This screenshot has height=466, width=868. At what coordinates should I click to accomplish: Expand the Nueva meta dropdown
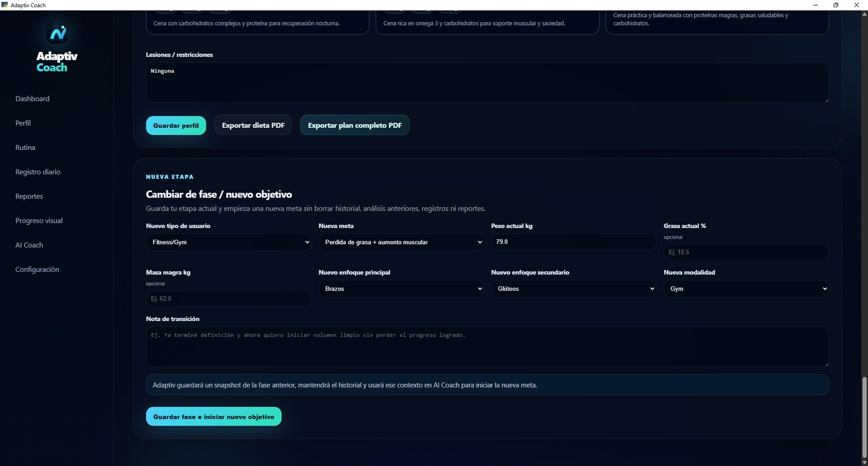tap(401, 242)
